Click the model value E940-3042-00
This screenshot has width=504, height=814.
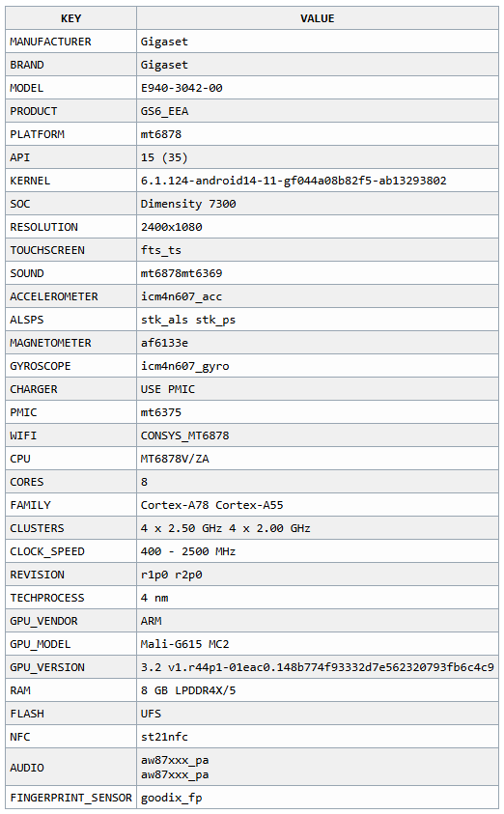coord(182,88)
